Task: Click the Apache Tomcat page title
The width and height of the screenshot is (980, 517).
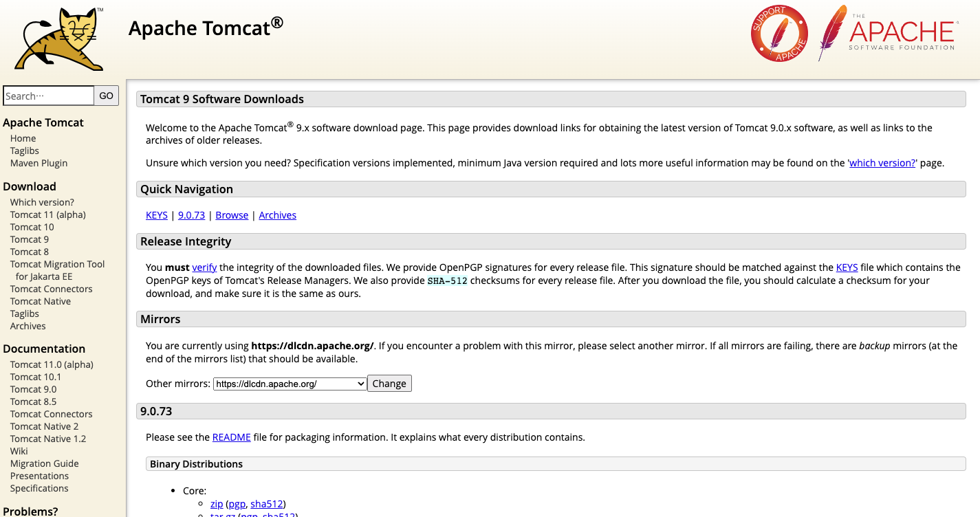Action: point(206,27)
